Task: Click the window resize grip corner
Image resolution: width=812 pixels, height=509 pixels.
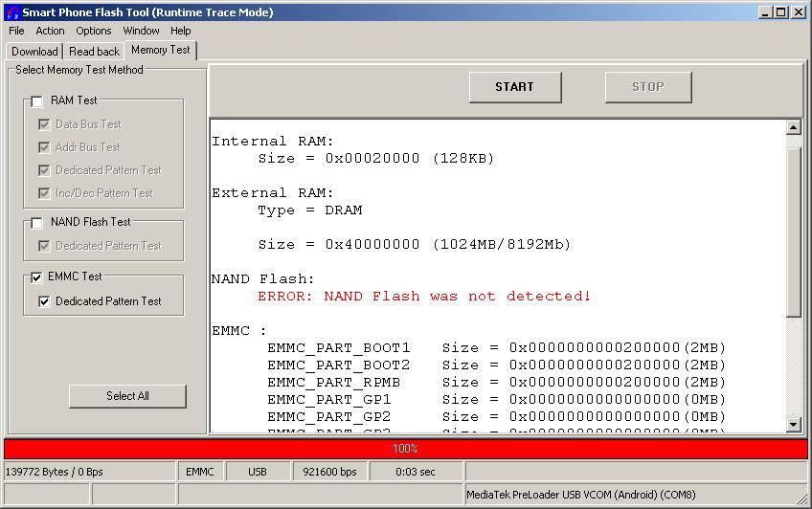Action: pyautogui.click(x=802, y=499)
